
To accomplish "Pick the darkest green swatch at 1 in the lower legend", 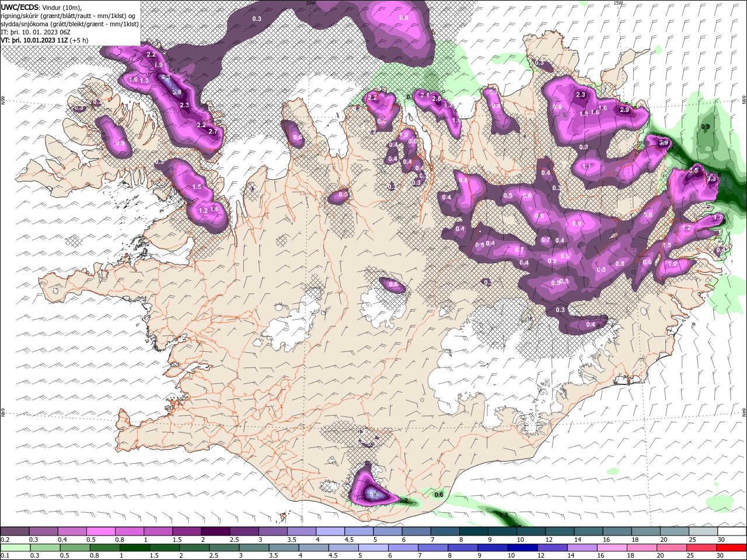I will coord(134,548).
